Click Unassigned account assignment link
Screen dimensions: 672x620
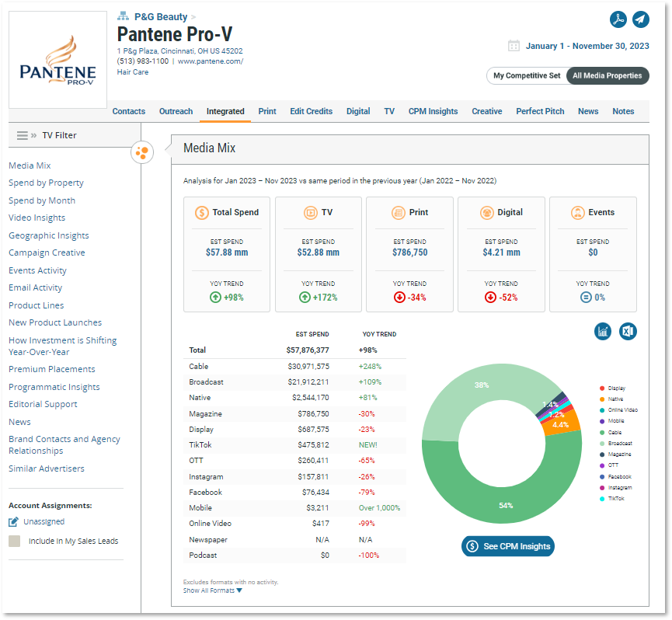tap(44, 521)
